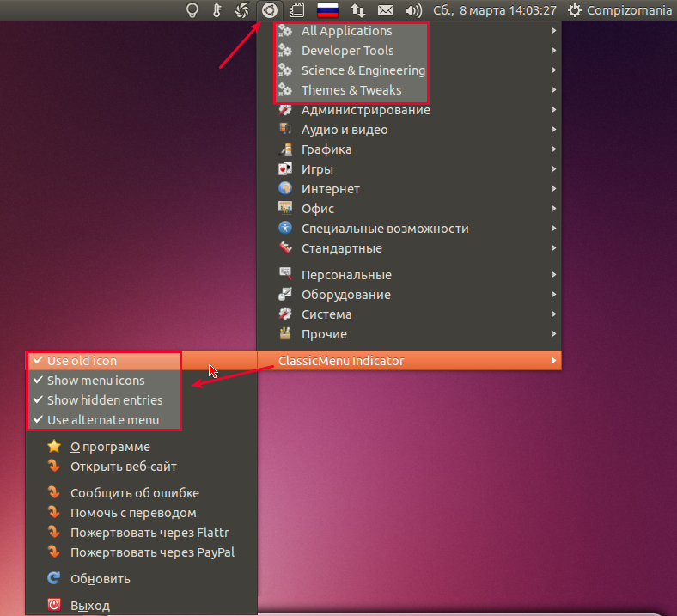This screenshot has height=616, width=677.
Task: Click the sound volume speaker indicator
Action: pos(413,10)
